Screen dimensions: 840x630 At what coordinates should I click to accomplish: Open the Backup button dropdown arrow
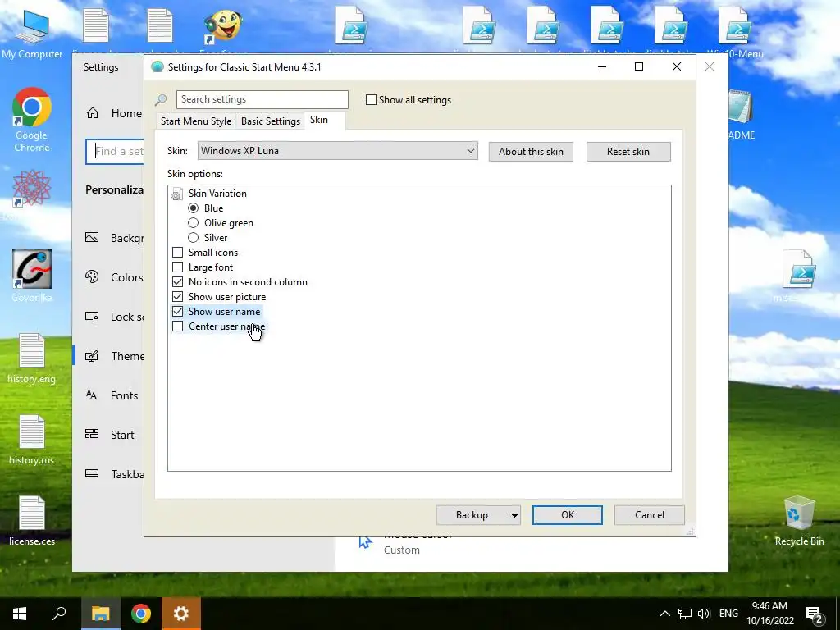[x=514, y=515]
